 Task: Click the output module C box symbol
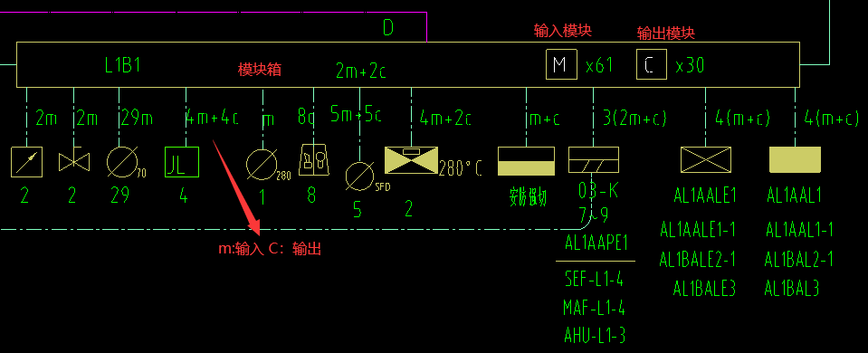[x=652, y=64]
